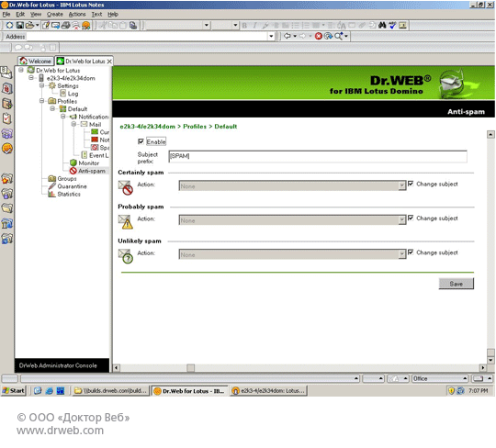
Task: Click the Print icon in the toolbar
Action: coord(66,26)
